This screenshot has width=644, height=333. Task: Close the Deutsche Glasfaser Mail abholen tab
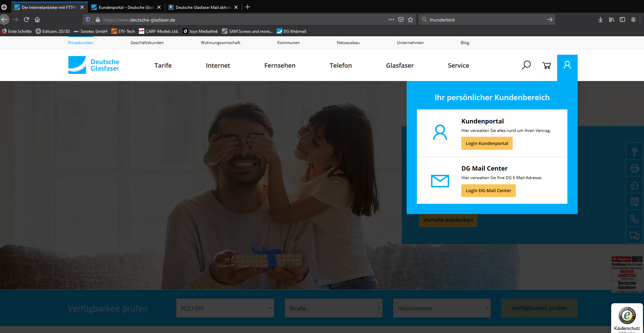coord(236,7)
